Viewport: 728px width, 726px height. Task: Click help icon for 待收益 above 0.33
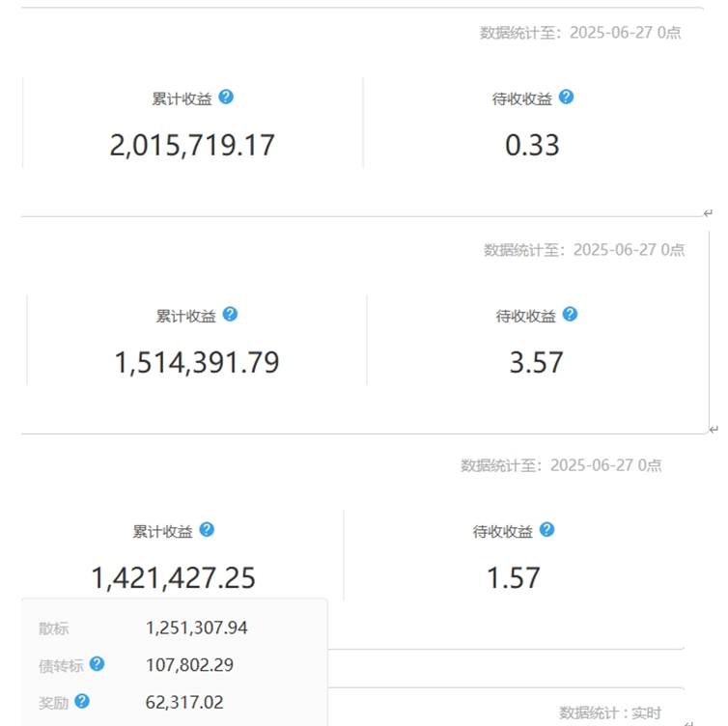pos(566,97)
